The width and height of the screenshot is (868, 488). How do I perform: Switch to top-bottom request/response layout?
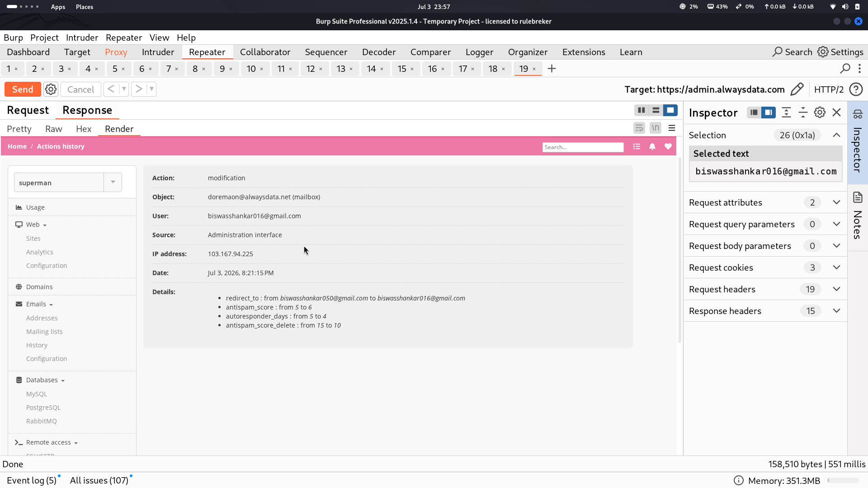(x=656, y=110)
